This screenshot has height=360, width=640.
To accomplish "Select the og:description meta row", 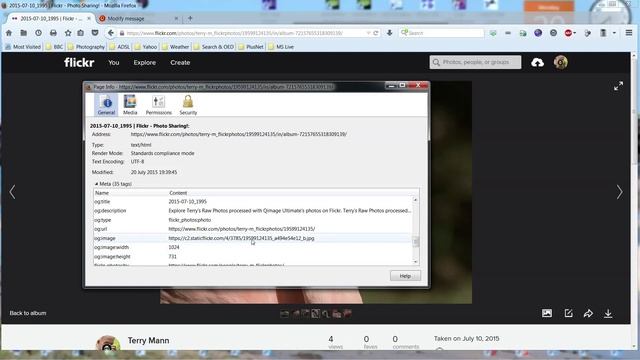I will (253, 211).
